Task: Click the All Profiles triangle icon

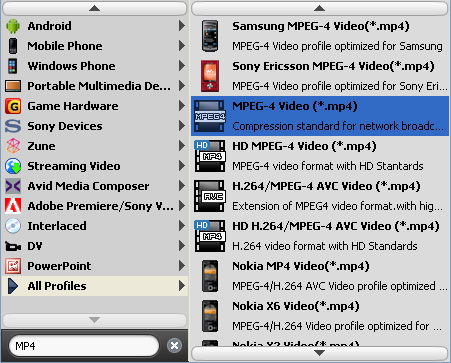Action: click(13, 286)
